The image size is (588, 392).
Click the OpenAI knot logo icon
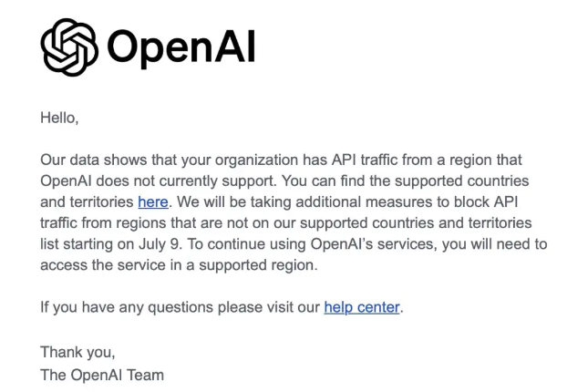69,47
